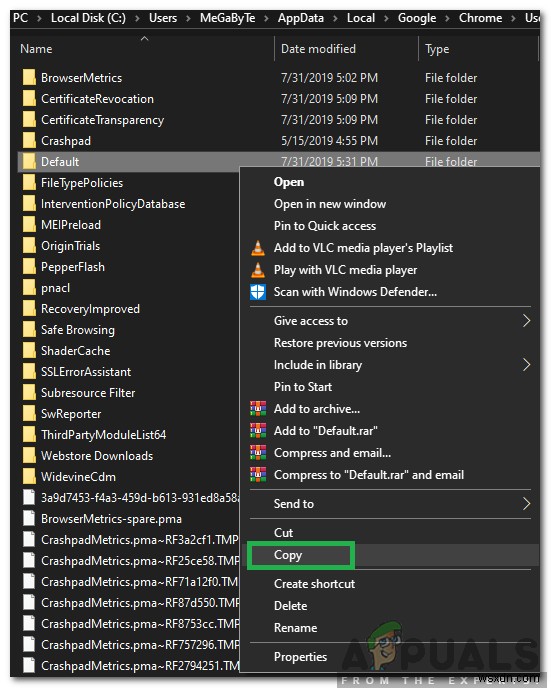Navigate to Users in the address bar
Viewport: 551px width, 688px height.
[163, 18]
